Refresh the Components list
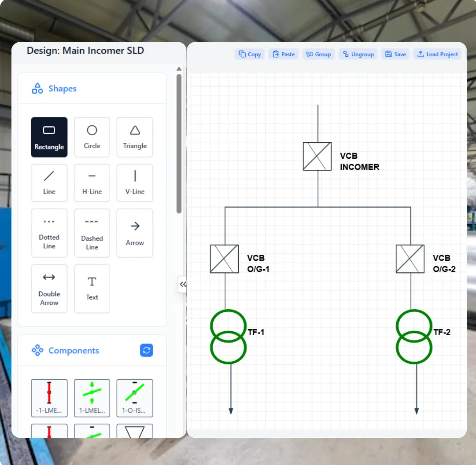The width and height of the screenshot is (476, 465). click(147, 350)
